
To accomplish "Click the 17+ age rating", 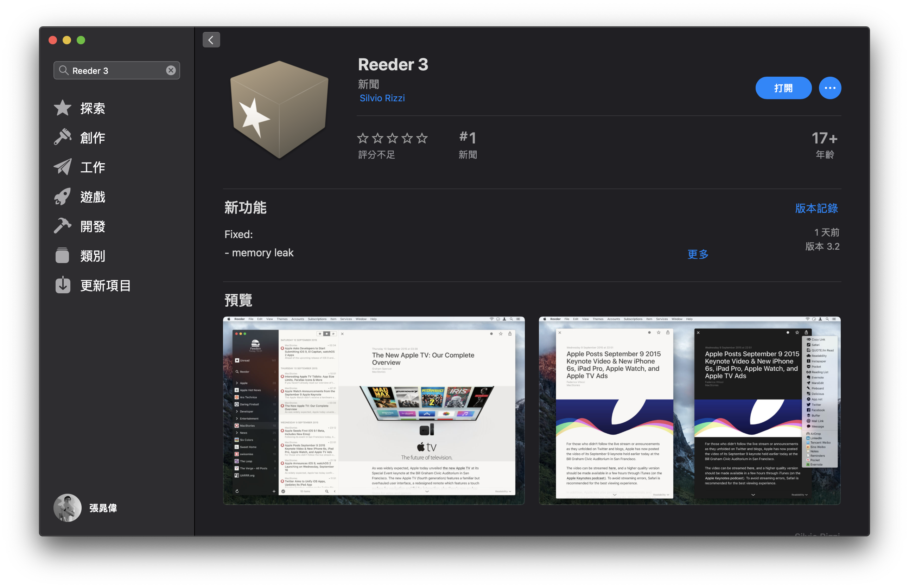I will [x=825, y=145].
